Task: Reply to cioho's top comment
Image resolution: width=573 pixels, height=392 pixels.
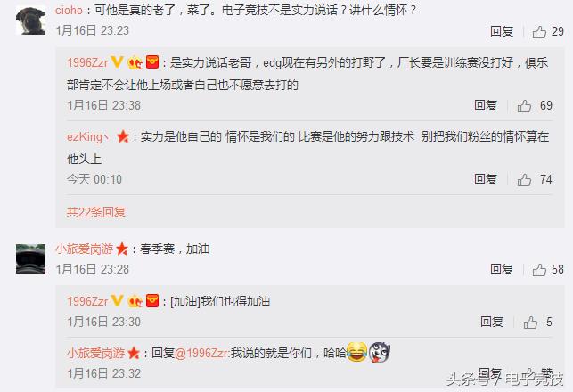Action: (502, 31)
